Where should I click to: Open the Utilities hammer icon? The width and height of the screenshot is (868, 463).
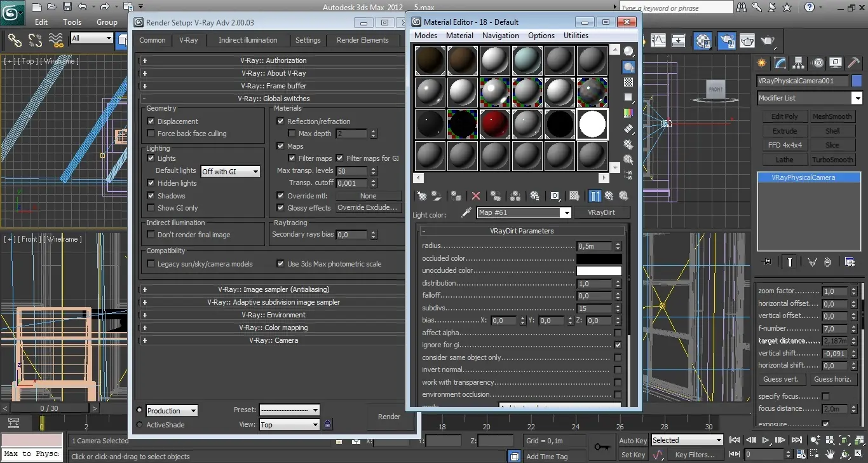tap(855, 63)
